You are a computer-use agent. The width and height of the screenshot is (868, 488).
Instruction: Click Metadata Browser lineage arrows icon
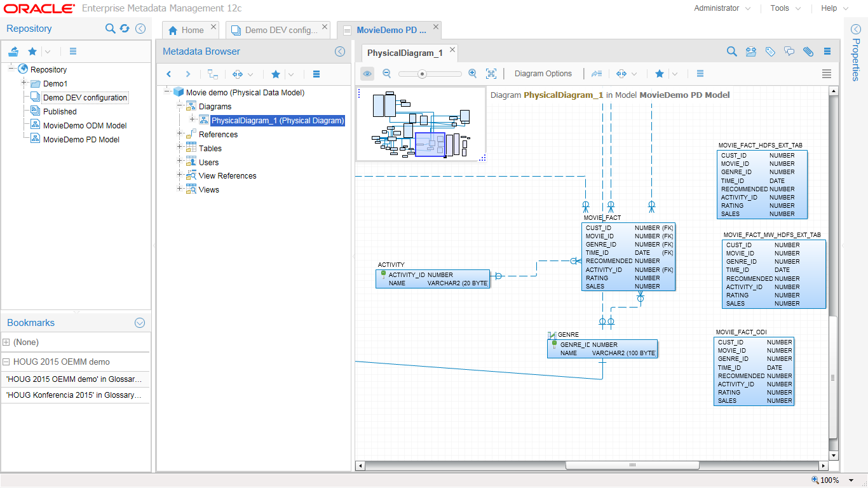click(x=238, y=74)
